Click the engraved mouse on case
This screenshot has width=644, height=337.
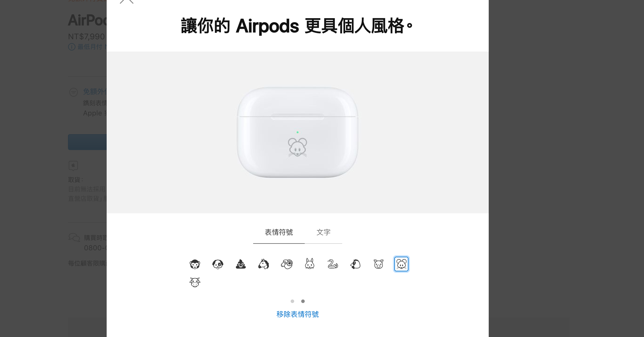(x=297, y=147)
